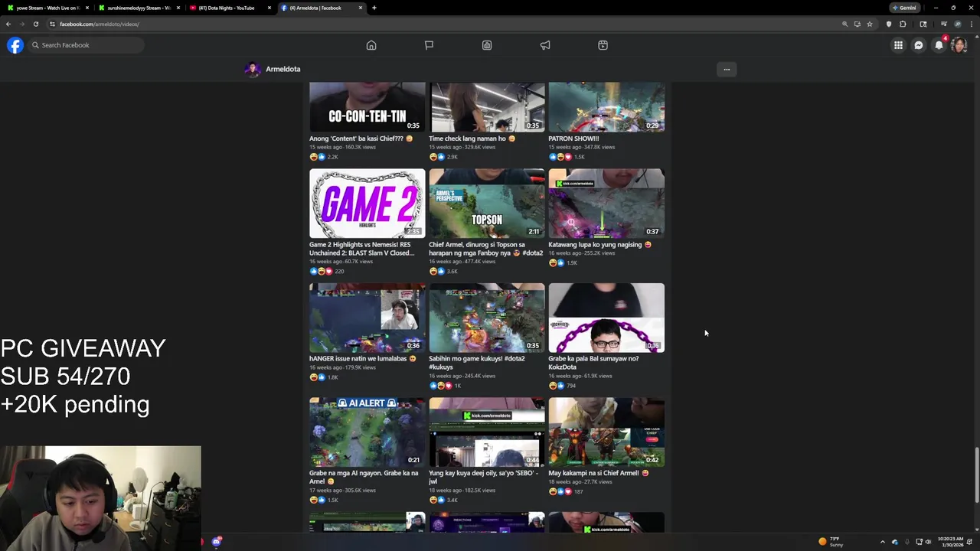
Task: Show hidden system tray icons chevron
Action: click(882, 542)
